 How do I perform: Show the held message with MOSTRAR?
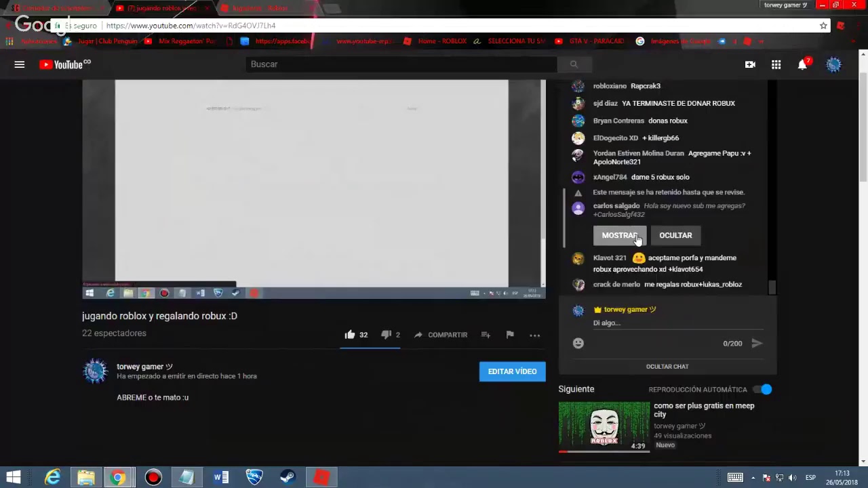[x=620, y=235]
